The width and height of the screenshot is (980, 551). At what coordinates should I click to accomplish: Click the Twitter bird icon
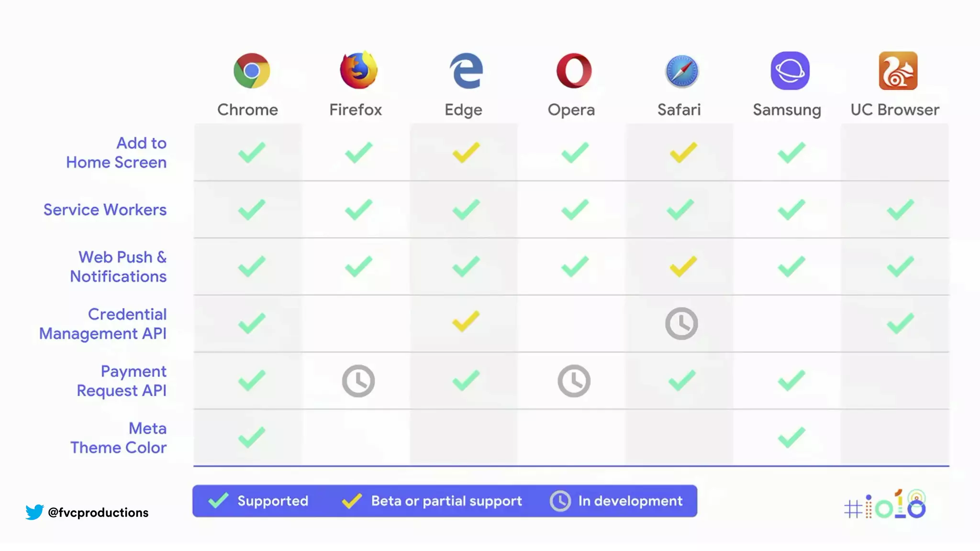coord(34,512)
